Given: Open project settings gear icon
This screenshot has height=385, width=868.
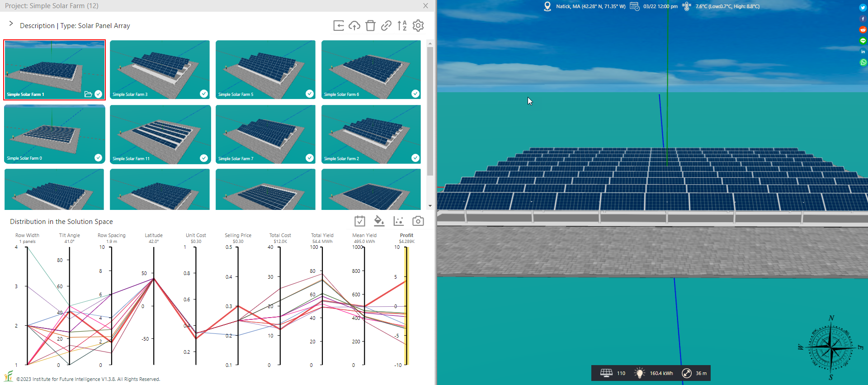Looking at the screenshot, I should [x=418, y=26].
